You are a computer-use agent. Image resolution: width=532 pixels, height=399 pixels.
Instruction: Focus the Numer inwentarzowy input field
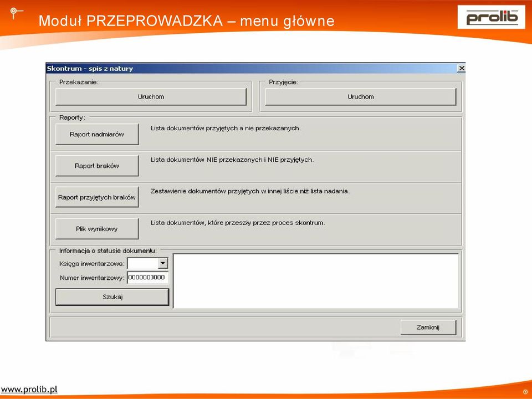pos(147,278)
